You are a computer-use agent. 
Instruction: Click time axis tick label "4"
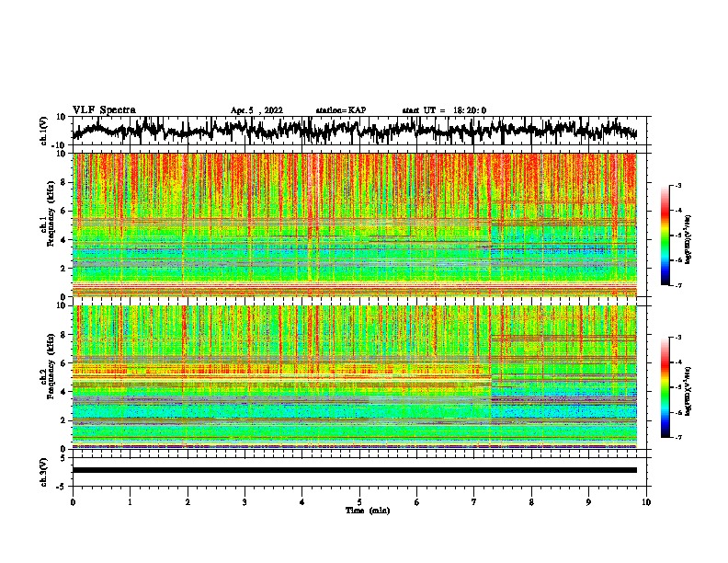pos(302,502)
